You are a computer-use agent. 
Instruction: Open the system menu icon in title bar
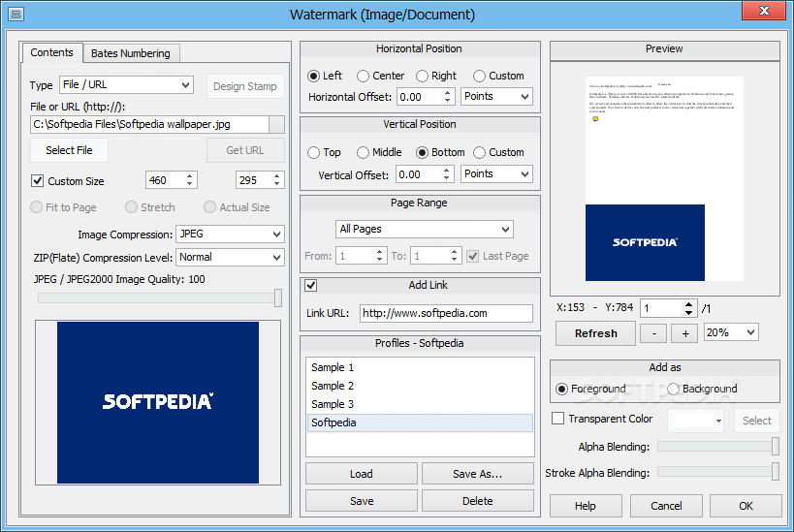tap(16, 14)
